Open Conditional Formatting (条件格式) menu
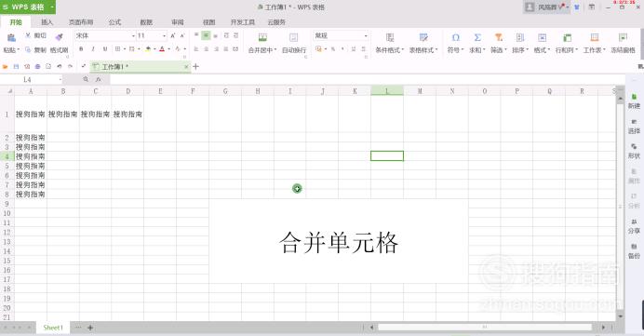The width and height of the screenshot is (644, 336). tap(389, 43)
